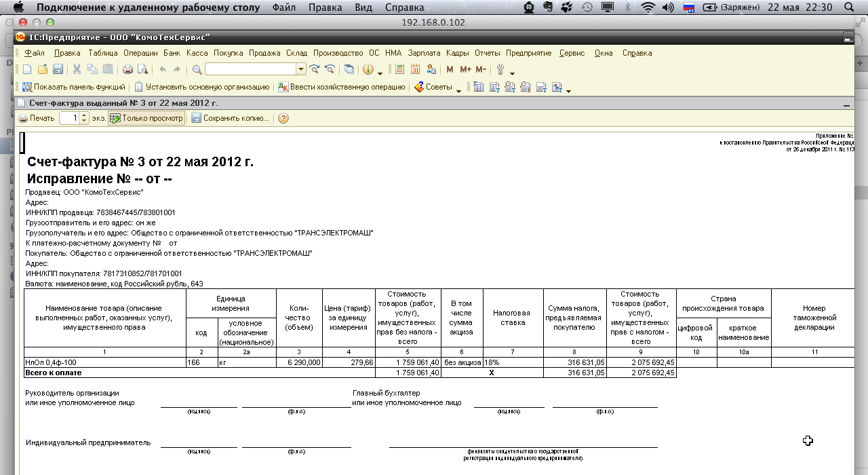Open the Отчеты menu

click(x=487, y=53)
